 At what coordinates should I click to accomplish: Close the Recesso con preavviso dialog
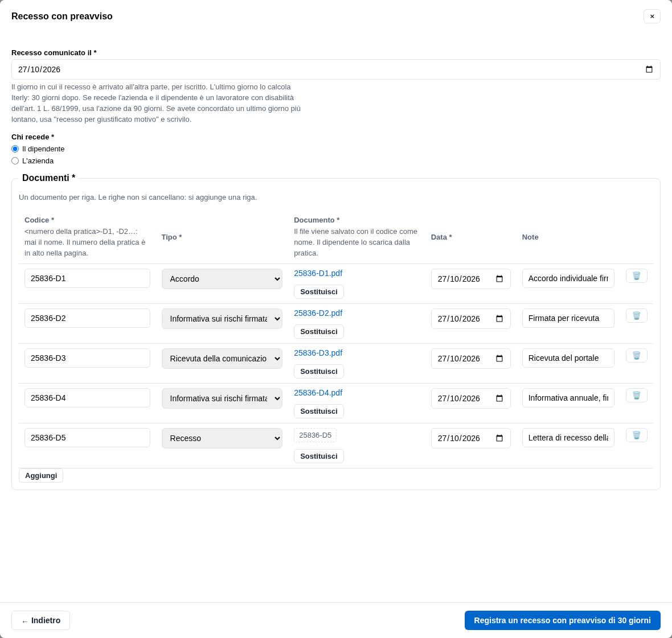[x=652, y=17]
